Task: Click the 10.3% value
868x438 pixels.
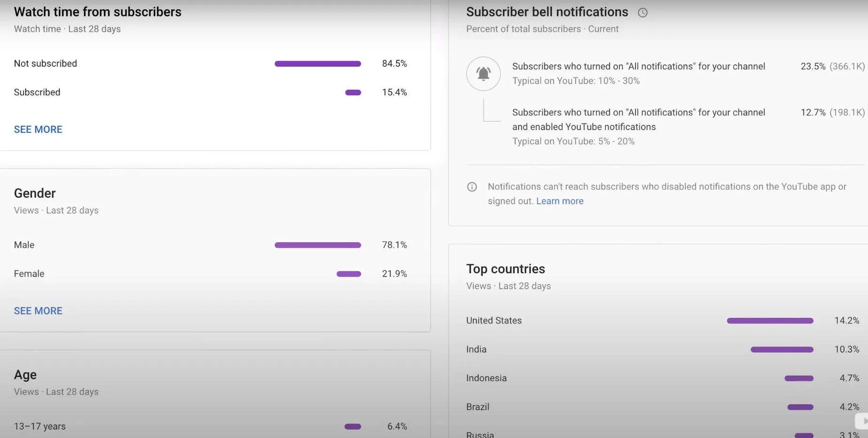Action: tap(847, 349)
